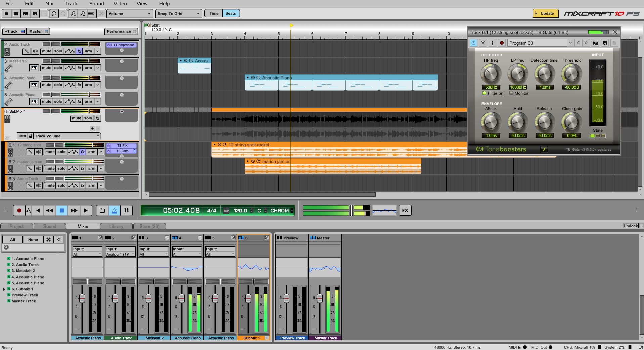The height and width of the screenshot is (350, 644).
Task: Open the Sound menu
Action: point(97,4)
